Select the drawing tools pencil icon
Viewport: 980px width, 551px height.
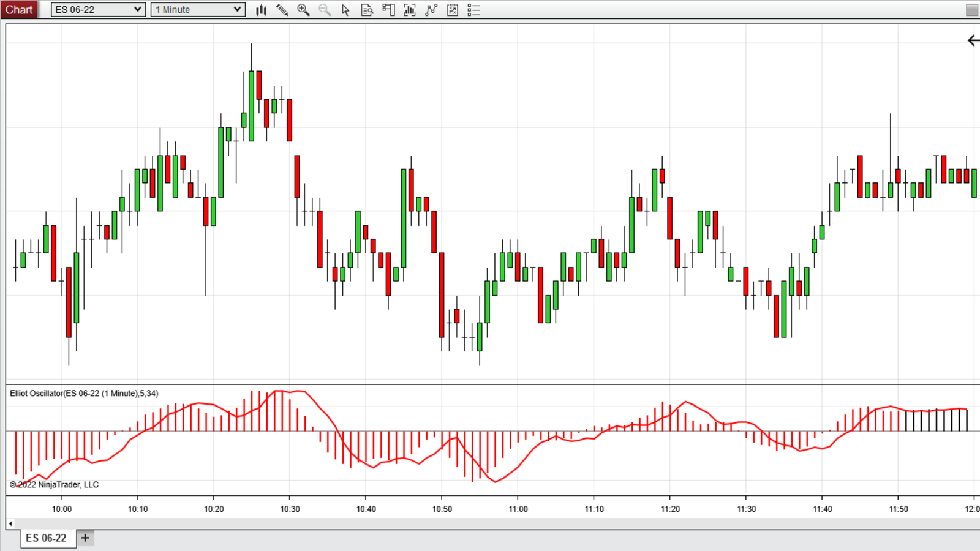[x=282, y=10]
